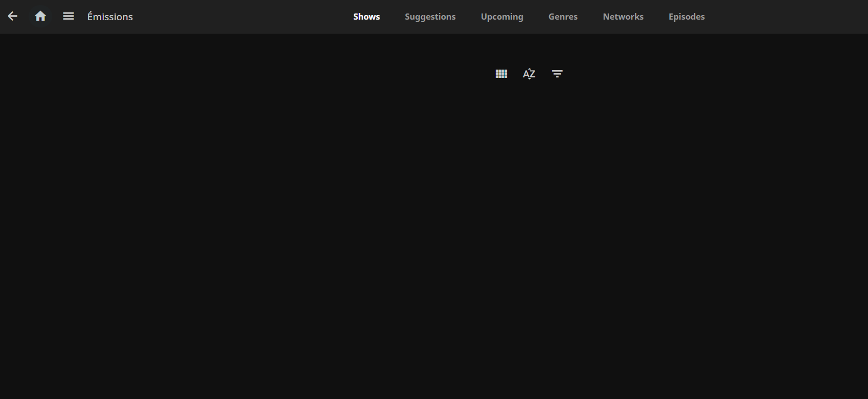Go to the Episodes tab
868x399 pixels.
(x=687, y=17)
